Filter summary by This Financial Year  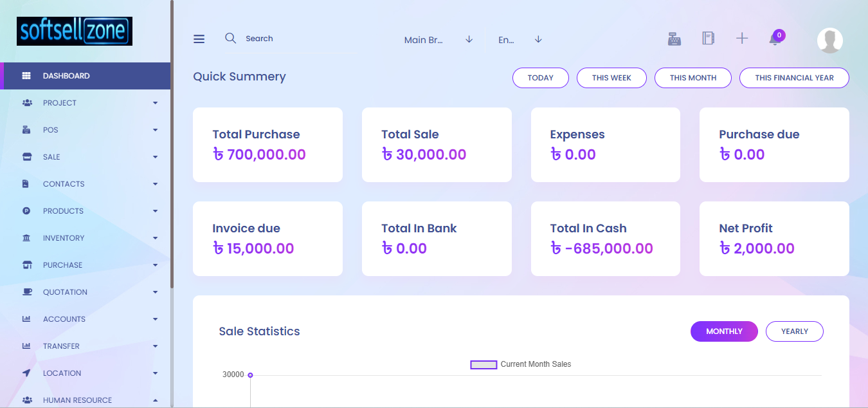click(x=794, y=78)
